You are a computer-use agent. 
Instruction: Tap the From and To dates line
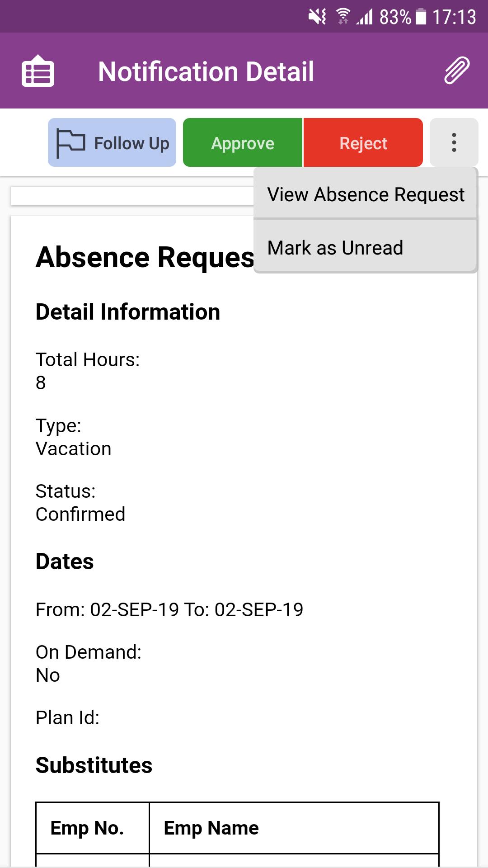169,609
